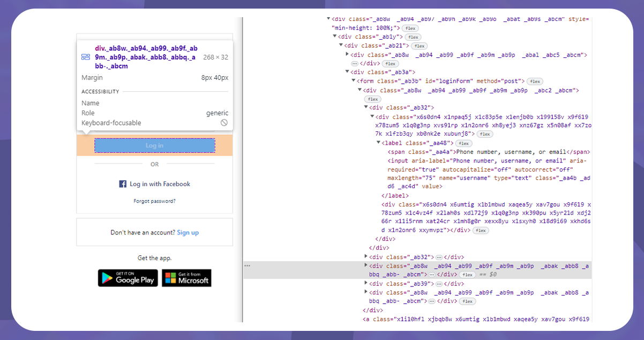Click the Forgot password link
The image size is (644, 340).
click(154, 201)
